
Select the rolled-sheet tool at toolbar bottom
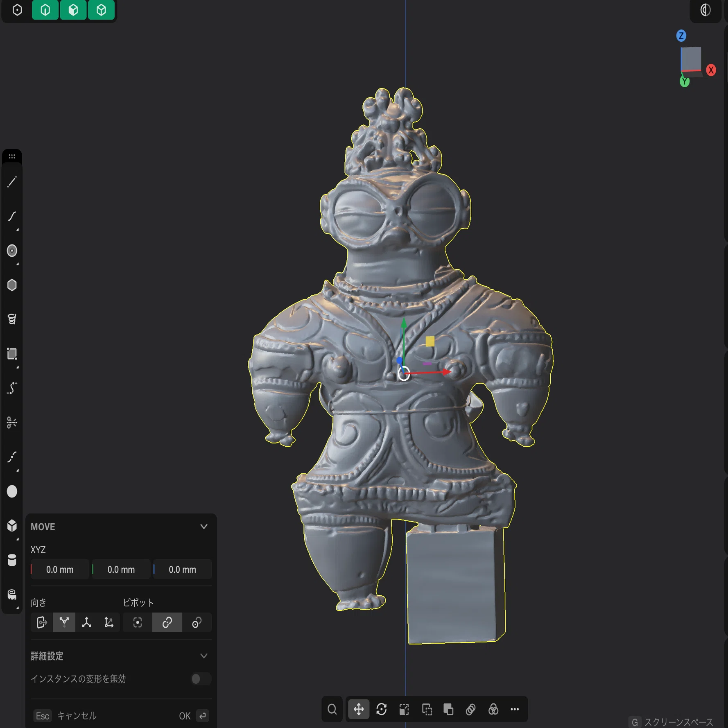pyautogui.click(x=12, y=595)
